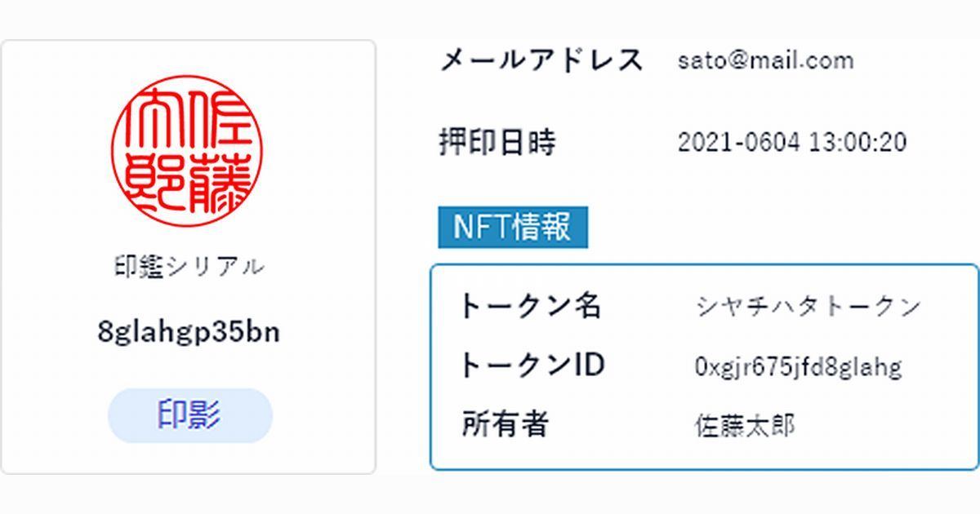The image size is (980, 514).
Task: Select the NFT情報 tab label
Action: (x=513, y=227)
